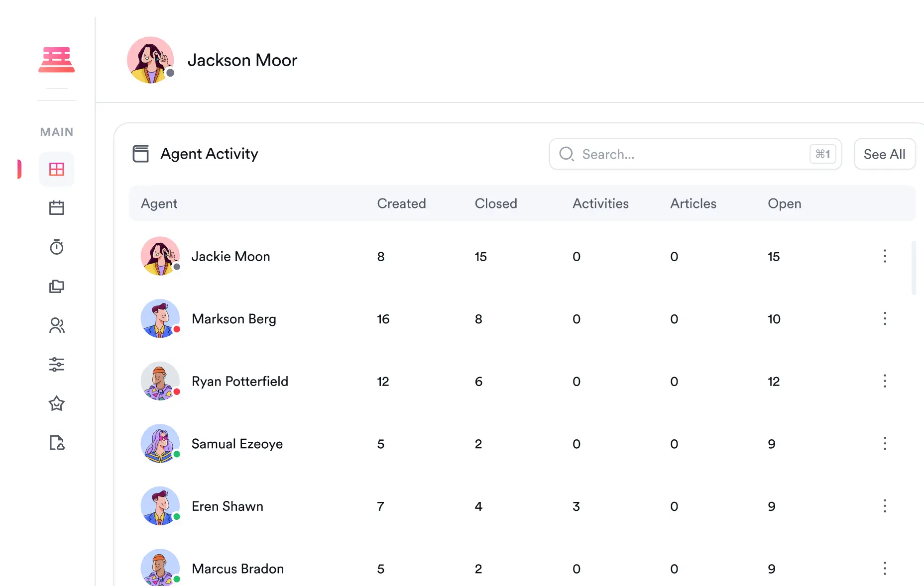Screen dimensions: 924x586
Task: Open the more options menu for Markson Berg
Action: coord(885,318)
